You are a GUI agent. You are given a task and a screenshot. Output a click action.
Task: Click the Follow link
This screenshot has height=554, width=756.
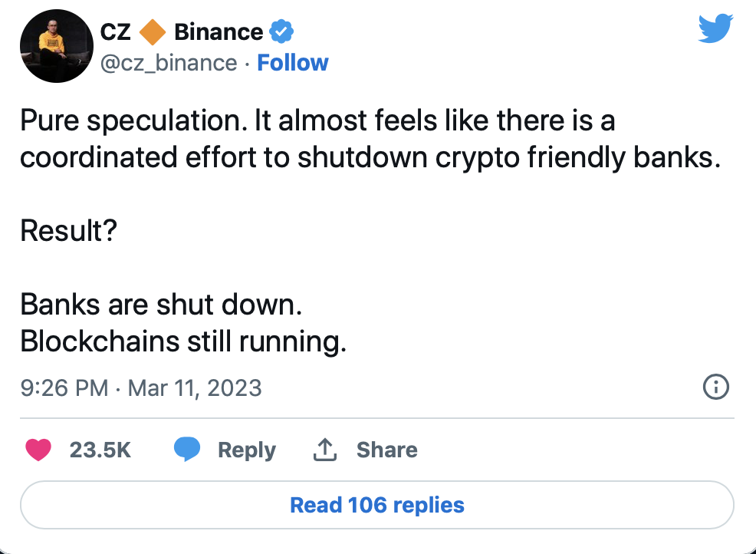(x=293, y=63)
